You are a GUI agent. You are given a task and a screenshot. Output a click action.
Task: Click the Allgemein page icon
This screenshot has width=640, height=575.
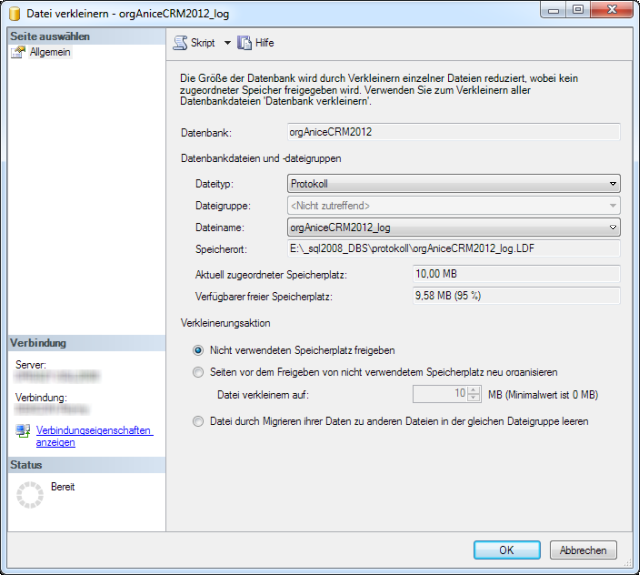18,52
